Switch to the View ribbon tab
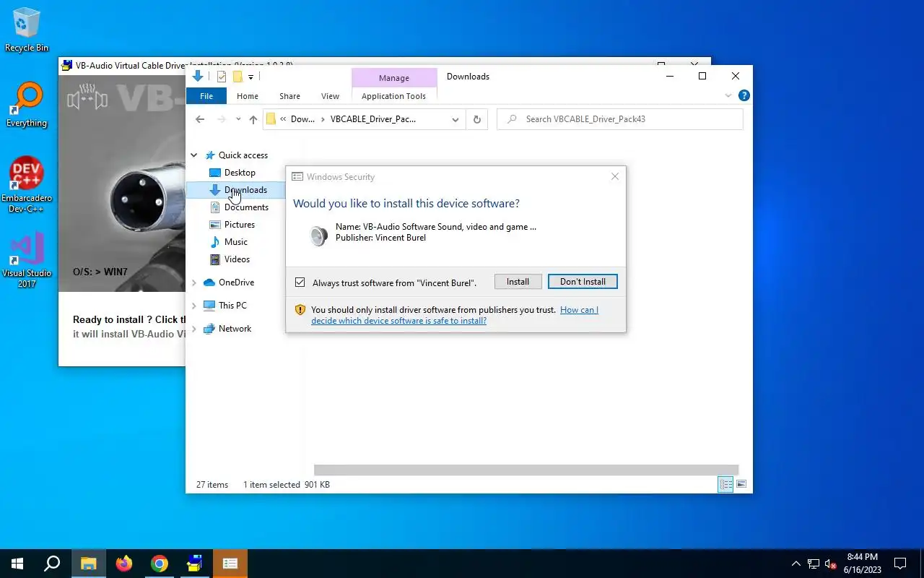 pos(330,96)
